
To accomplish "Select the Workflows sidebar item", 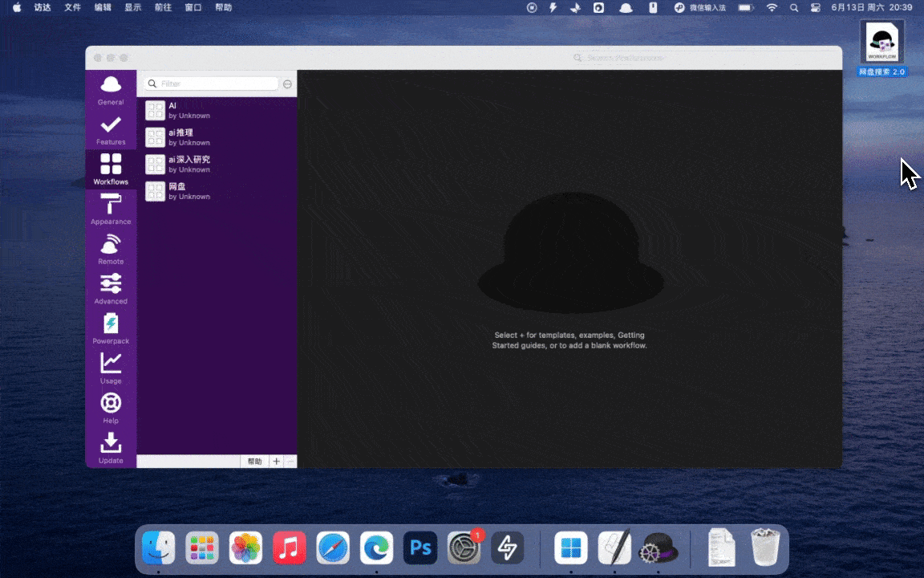I will point(111,169).
